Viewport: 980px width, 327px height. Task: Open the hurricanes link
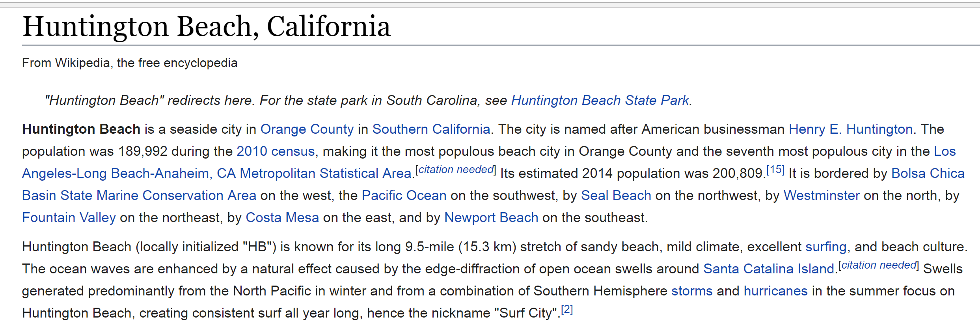click(x=775, y=291)
